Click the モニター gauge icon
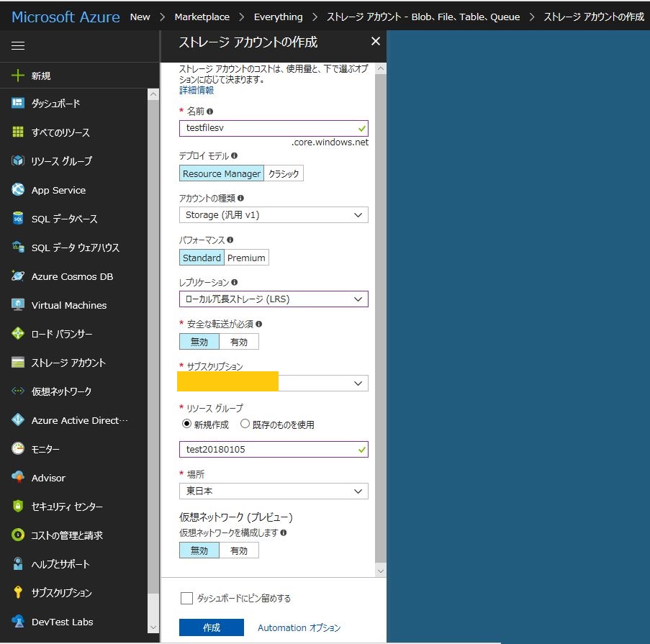This screenshot has height=644, width=650. click(18, 448)
